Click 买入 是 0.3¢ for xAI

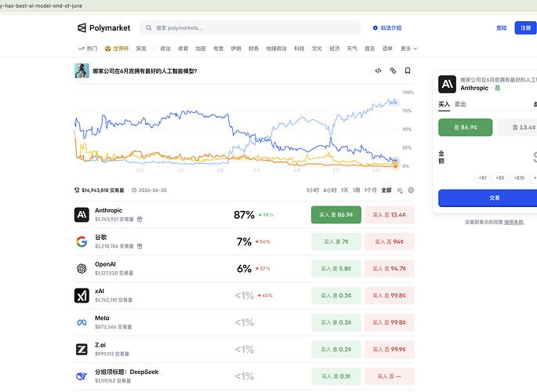click(x=336, y=296)
